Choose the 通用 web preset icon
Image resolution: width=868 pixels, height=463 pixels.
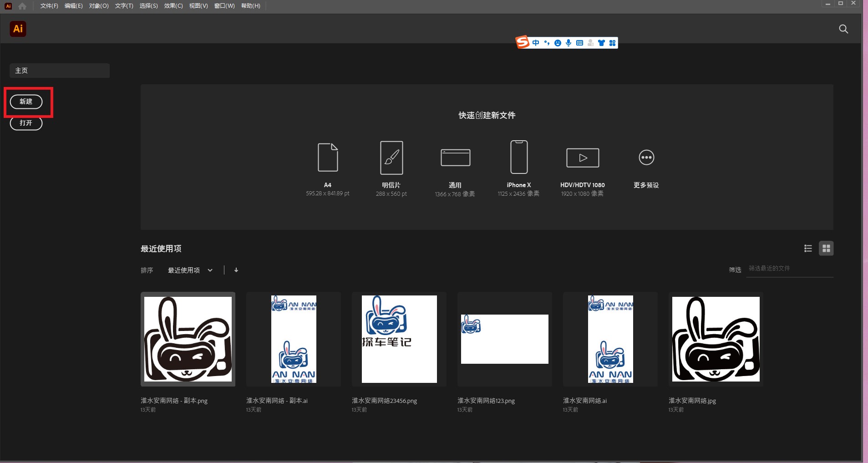[455, 158]
